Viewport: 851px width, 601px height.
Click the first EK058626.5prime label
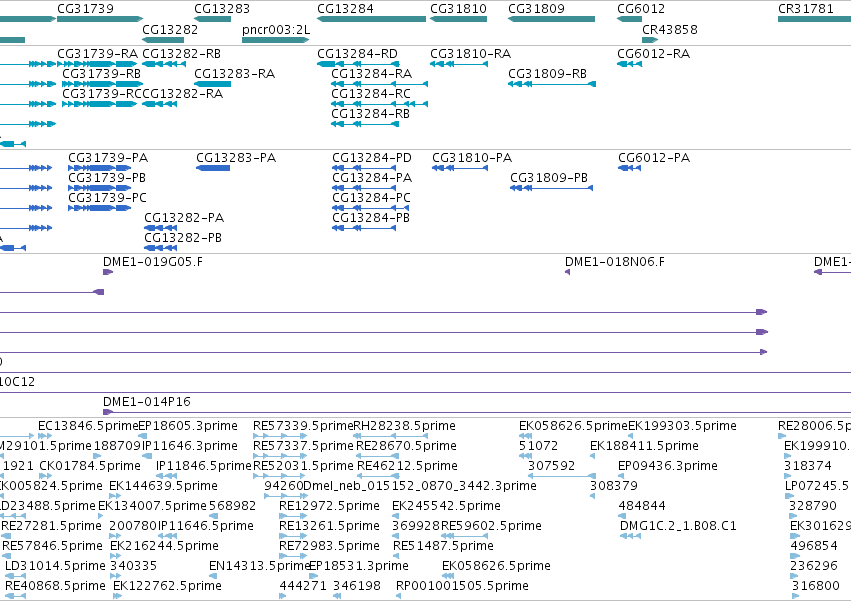[573, 426]
